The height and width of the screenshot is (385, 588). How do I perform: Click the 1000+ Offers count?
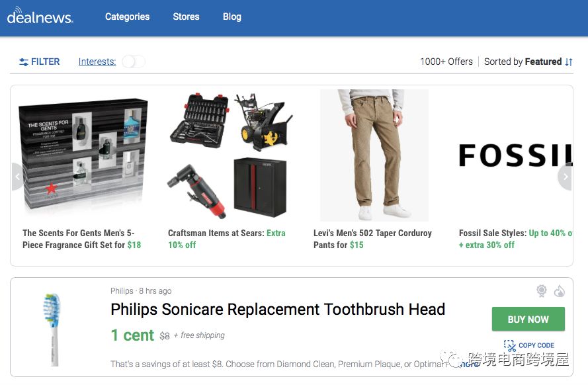pos(446,62)
